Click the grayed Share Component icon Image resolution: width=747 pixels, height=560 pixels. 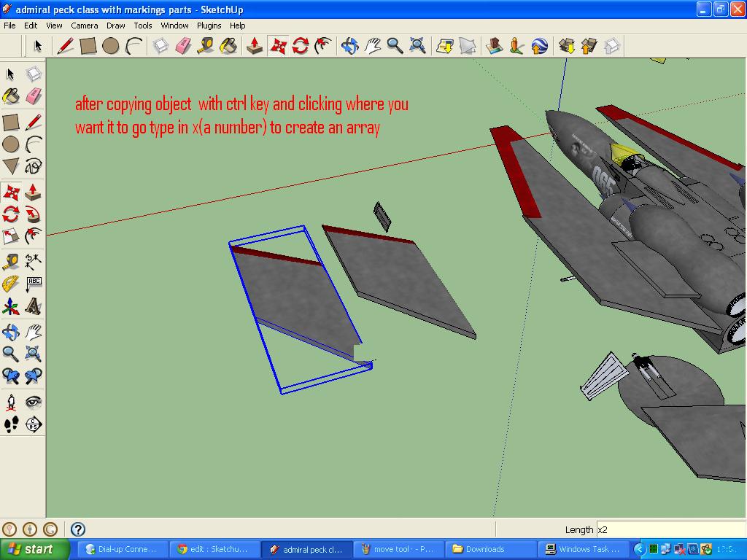(x=612, y=46)
